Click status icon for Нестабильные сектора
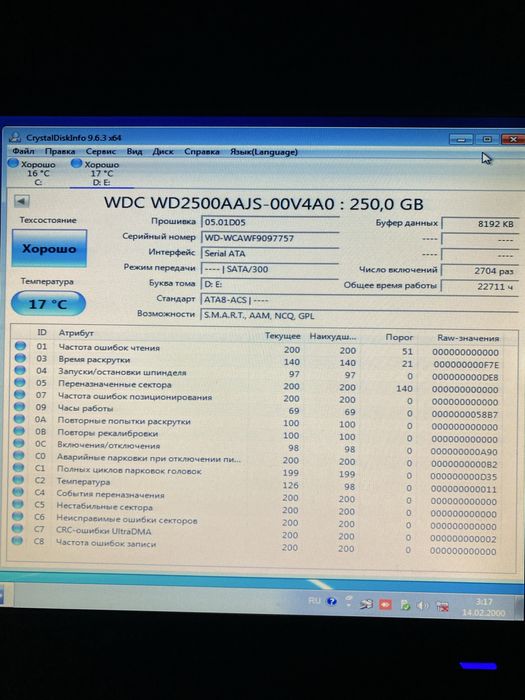The image size is (525, 700). pos(17,504)
